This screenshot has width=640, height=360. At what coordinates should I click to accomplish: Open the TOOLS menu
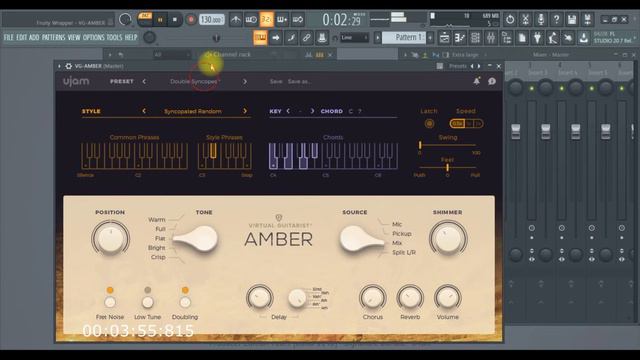coord(114,38)
